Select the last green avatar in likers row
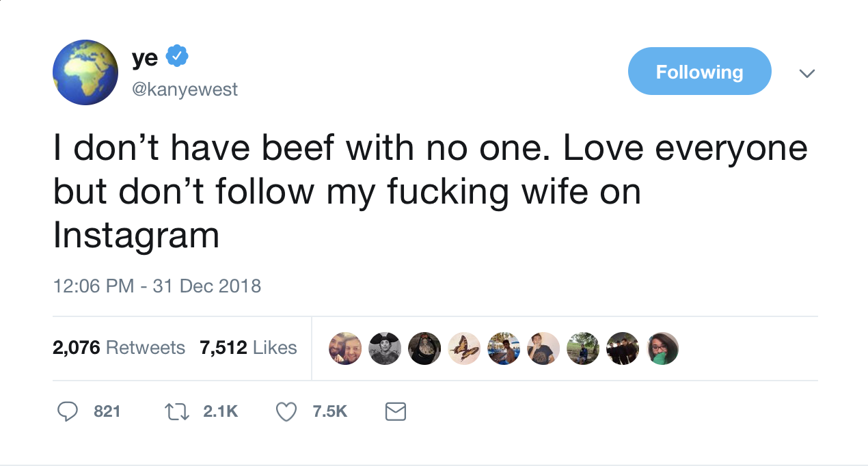The width and height of the screenshot is (868, 466). [x=662, y=348]
